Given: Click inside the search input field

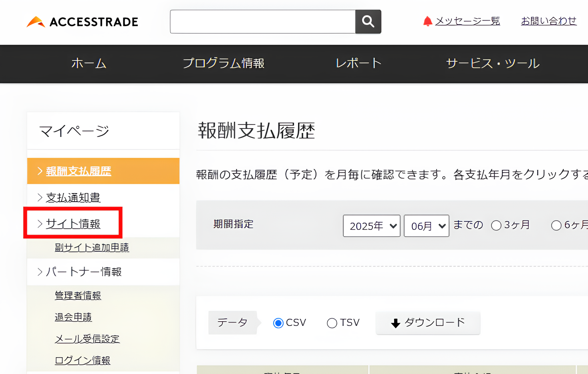Looking at the screenshot, I should coord(262,22).
